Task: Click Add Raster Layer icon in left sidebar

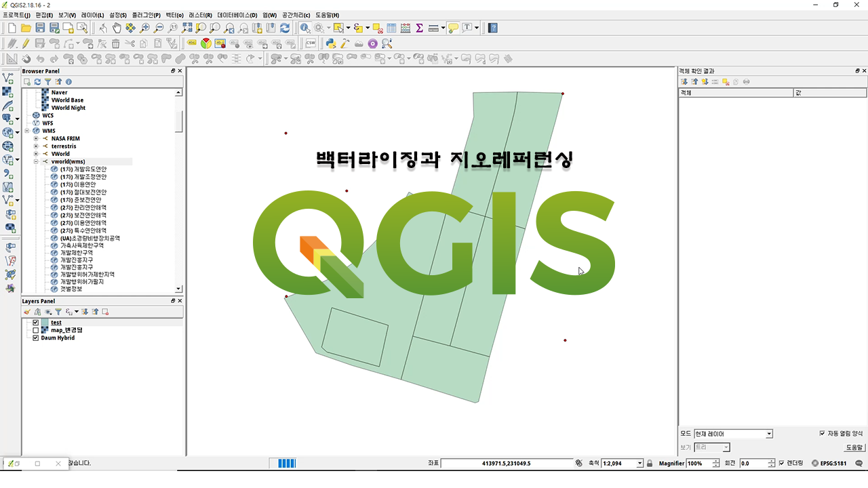Action: (x=8, y=92)
